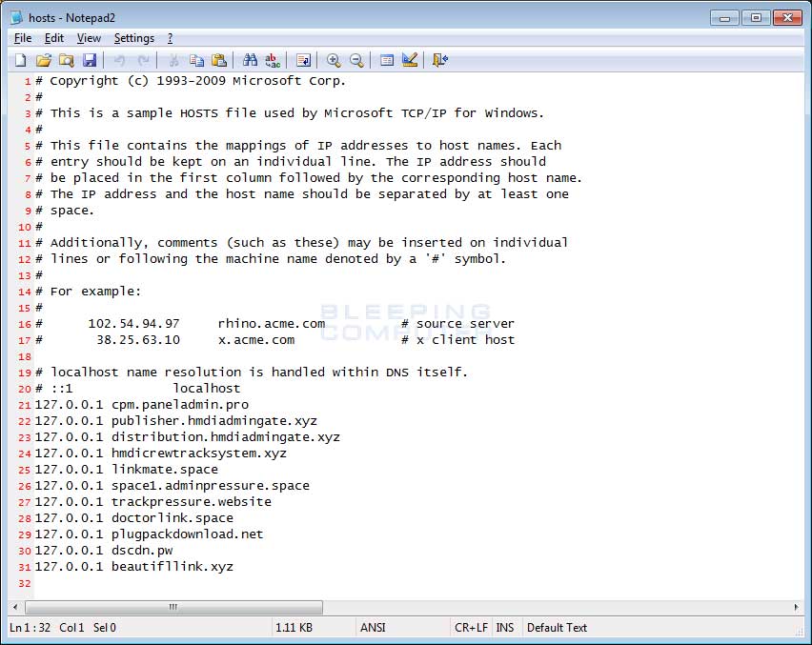Image resolution: width=812 pixels, height=645 pixels.
Task: Open the Settings menu
Action: pyautogui.click(x=134, y=38)
